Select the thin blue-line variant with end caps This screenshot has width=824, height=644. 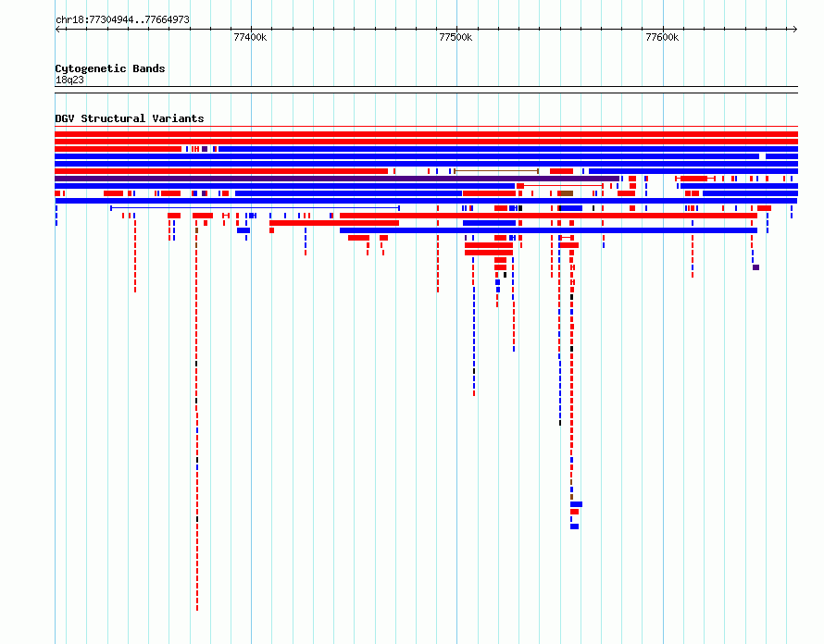255,208
